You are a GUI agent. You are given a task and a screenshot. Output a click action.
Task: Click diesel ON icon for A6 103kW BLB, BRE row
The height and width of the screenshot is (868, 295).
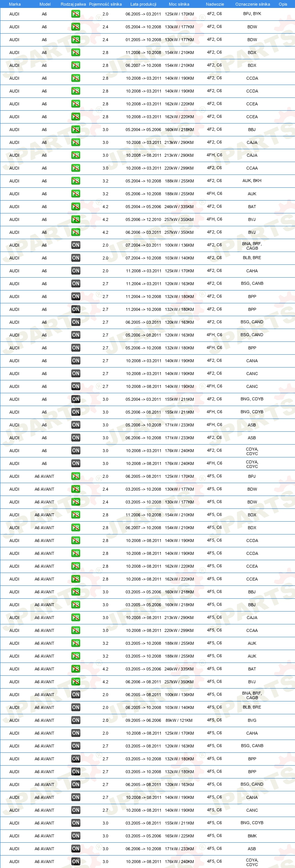coord(76,258)
